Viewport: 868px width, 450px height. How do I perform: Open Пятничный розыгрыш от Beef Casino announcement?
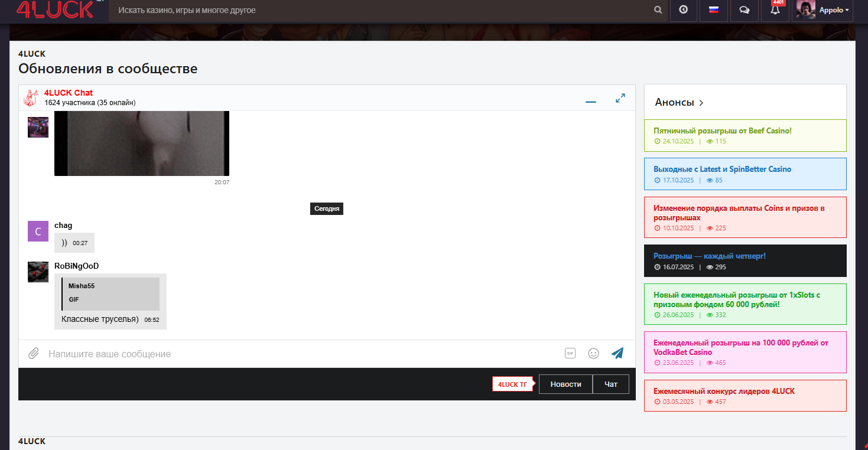pyautogui.click(x=722, y=131)
